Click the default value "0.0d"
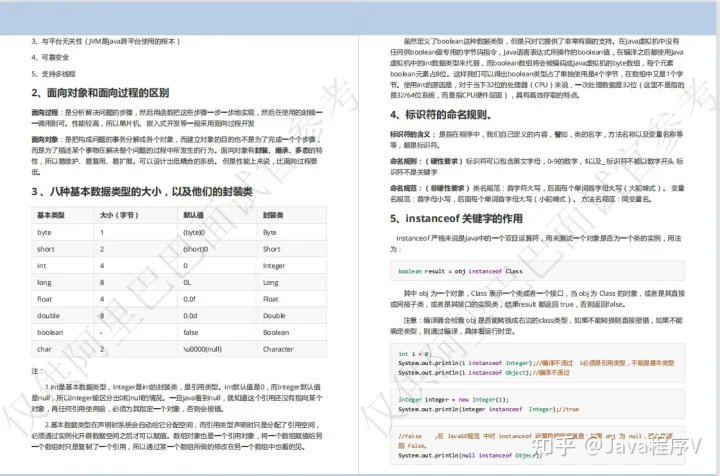This screenshot has height=476, width=720. (190, 316)
